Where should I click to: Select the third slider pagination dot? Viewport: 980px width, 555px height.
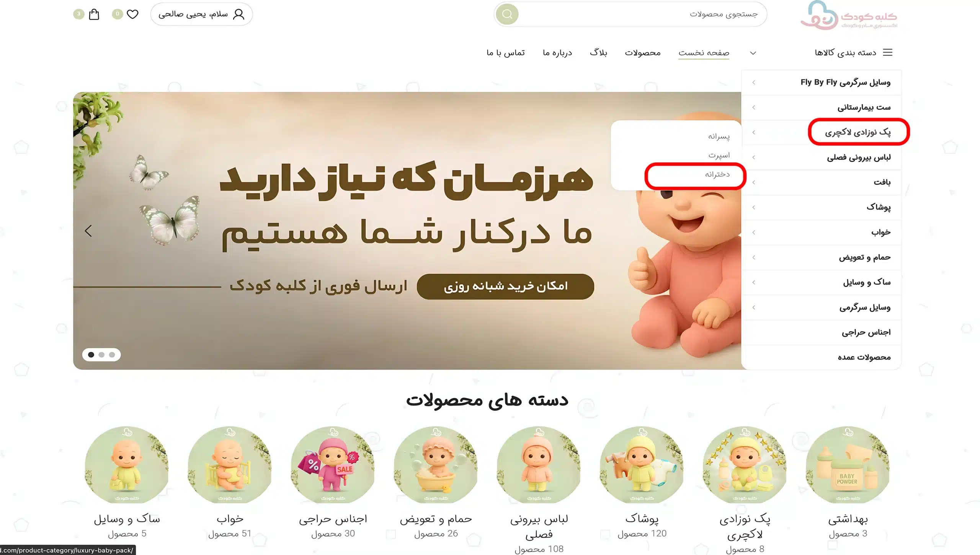click(112, 355)
